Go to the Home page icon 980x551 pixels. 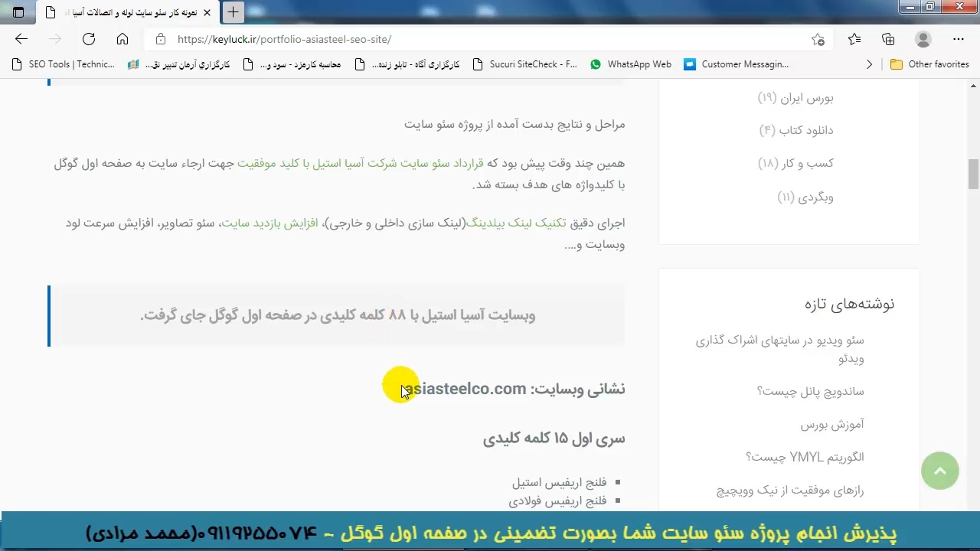click(122, 39)
